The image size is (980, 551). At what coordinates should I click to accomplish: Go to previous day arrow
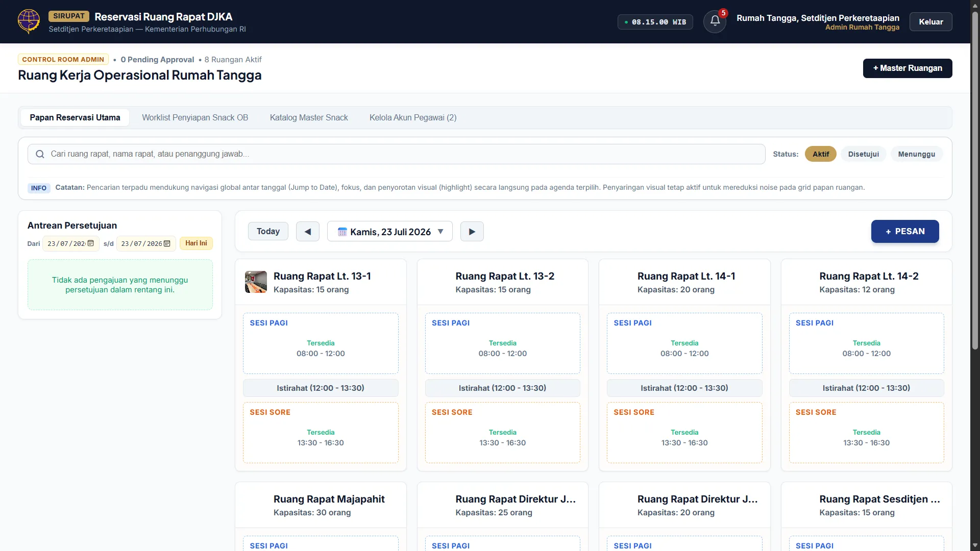pos(308,232)
